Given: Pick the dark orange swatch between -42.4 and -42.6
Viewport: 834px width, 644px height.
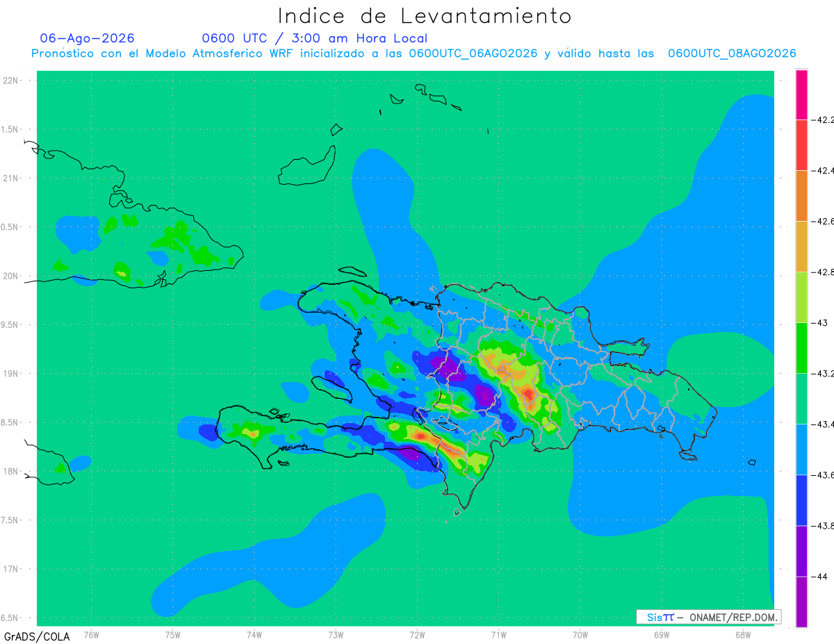Looking at the screenshot, I should tap(801, 196).
